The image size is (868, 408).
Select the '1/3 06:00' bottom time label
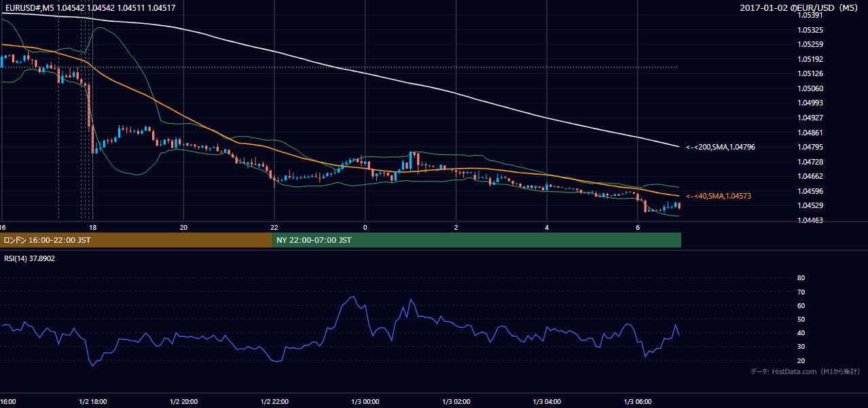click(638, 402)
